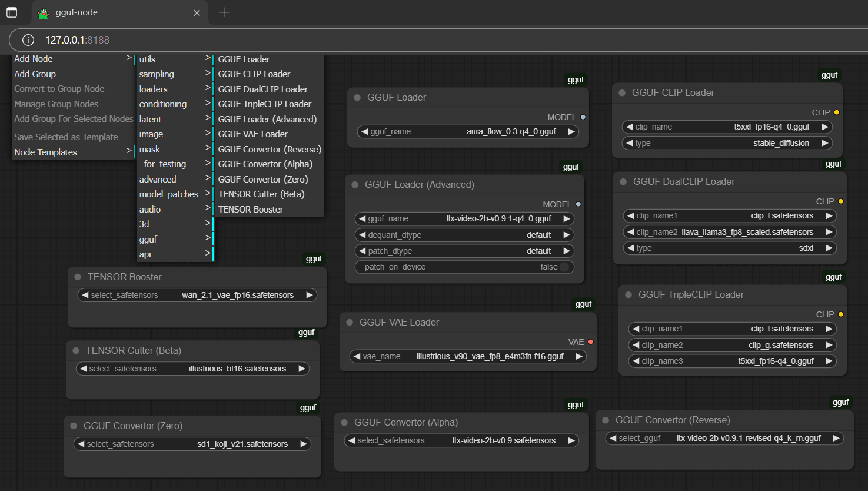Collapse the TENSOR Booster node via its title dot
Screen dimensions: 868x491
(x=78, y=277)
